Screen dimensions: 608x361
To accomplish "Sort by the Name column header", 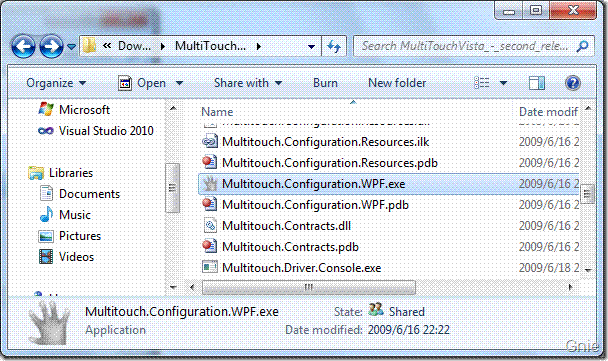I will pyautogui.click(x=217, y=112).
